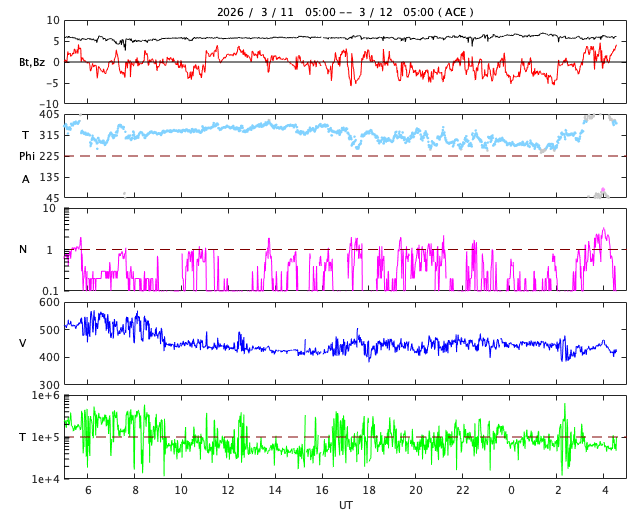Click the A label below Phi
The height and width of the screenshot is (512, 640).
pos(26,179)
